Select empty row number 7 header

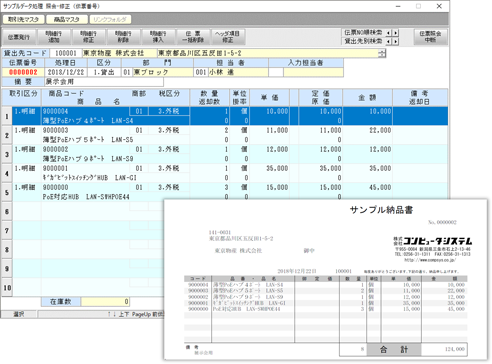coord(7,230)
